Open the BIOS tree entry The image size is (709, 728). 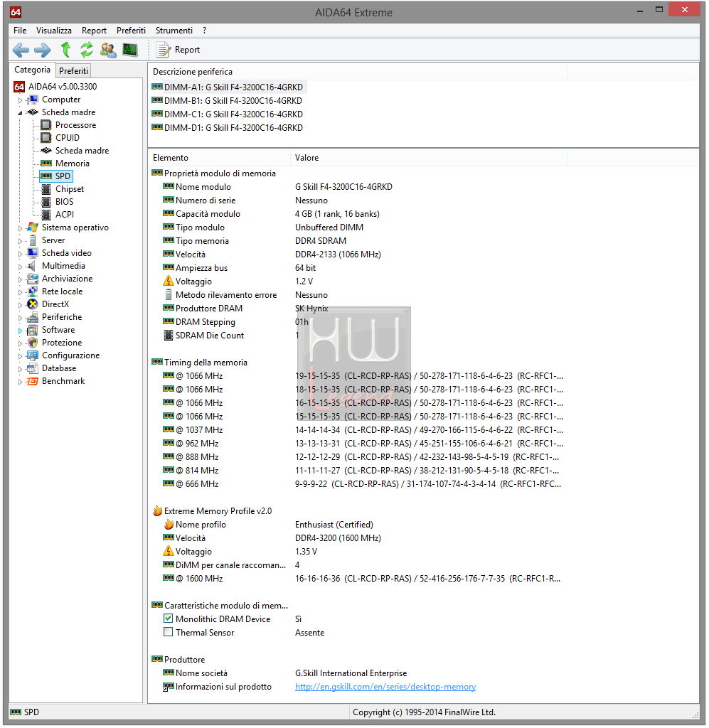65,201
